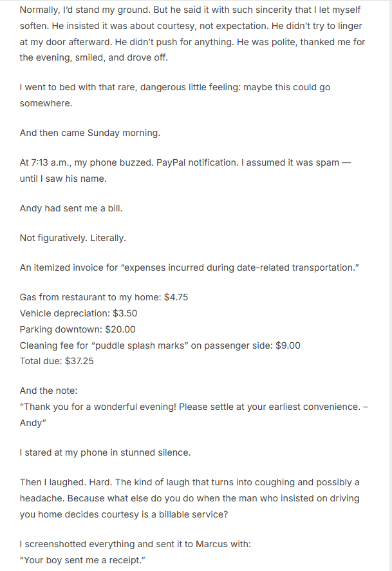Click the cleaning fee "puddle splash marks" line
The height and width of the screenshot is (571, 392).
(x=160, y=345)
